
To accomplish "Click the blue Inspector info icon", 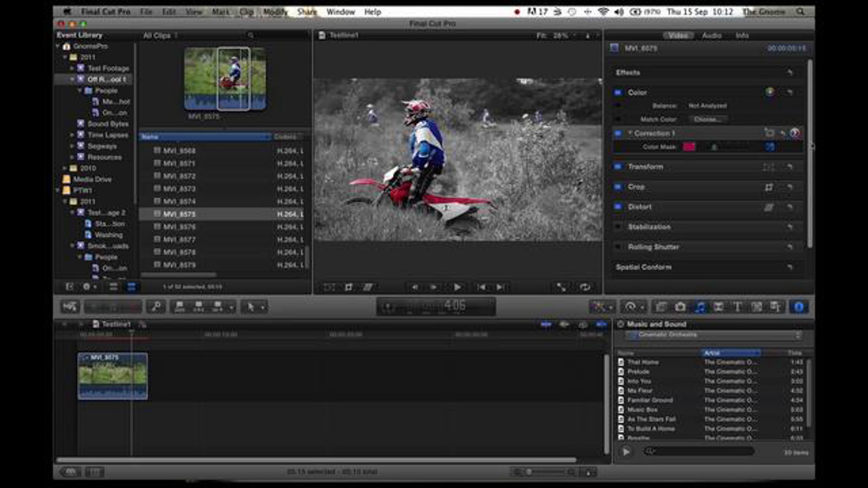I will pos(799,307).
